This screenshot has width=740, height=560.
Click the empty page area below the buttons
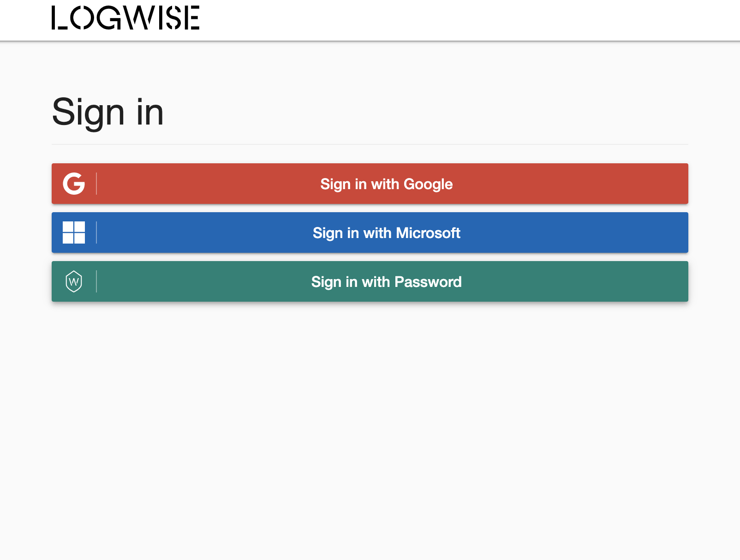369,415
